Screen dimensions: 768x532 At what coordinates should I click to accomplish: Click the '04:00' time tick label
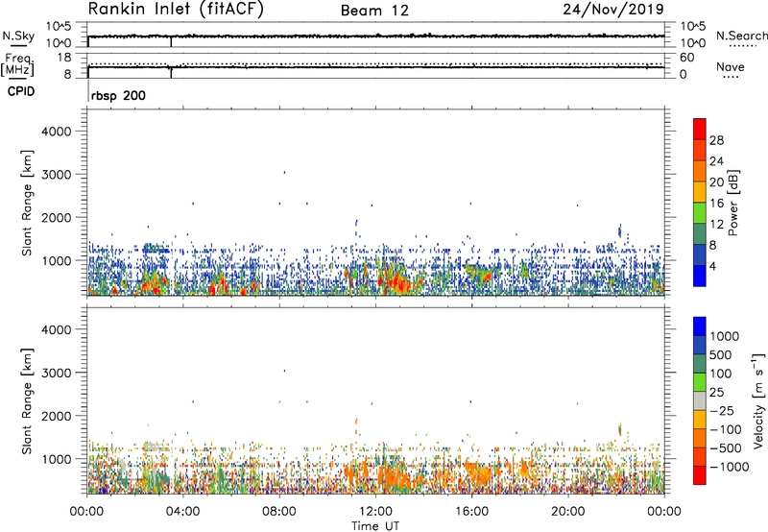[182, 512]
